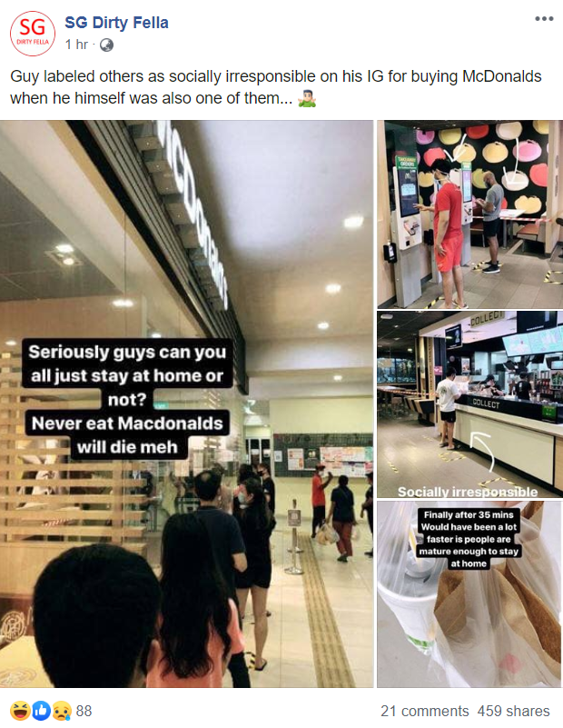View the 21 comments
This screenshot has height=728, width=563.
425,711
